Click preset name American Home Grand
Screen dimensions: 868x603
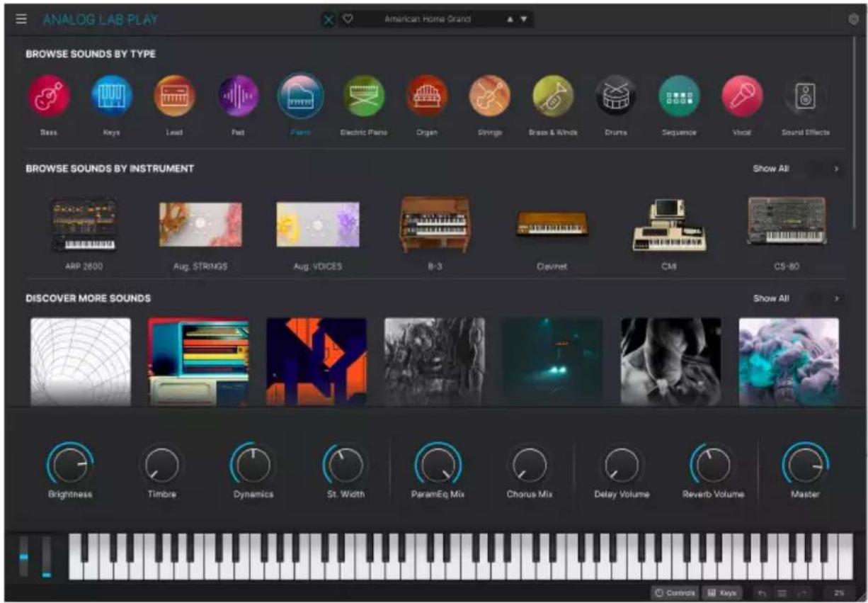[427, 19]
